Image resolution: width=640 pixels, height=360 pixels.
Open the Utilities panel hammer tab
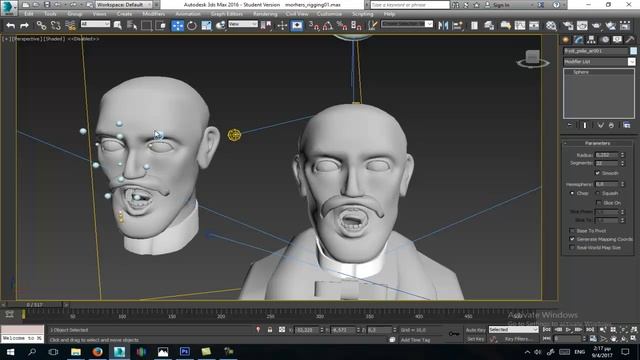[x=630, y=40]
